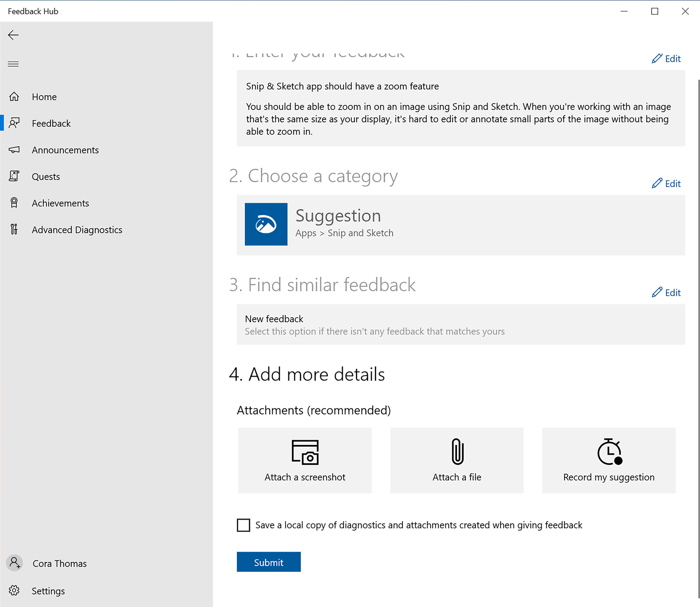The image size is (700, 607).
Task: Open the Settings menu item
Action: [x=48, y=590]
